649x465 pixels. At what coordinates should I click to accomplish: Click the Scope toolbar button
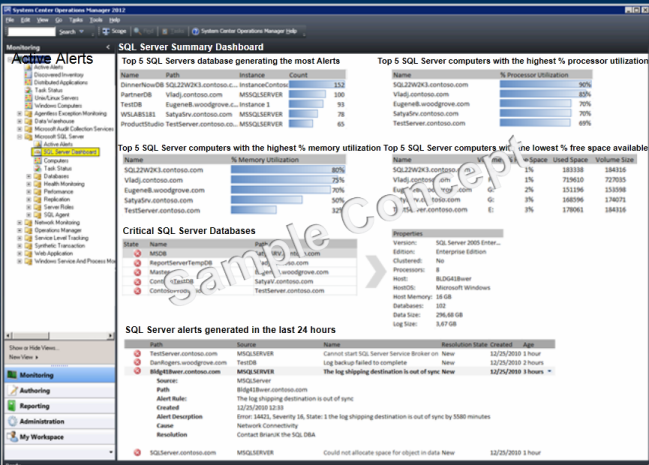[114, 31]
